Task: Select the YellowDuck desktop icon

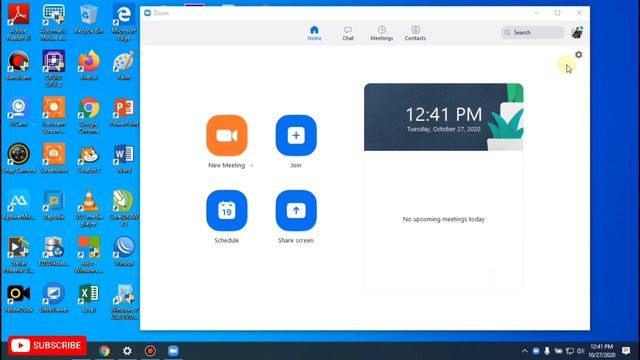Action: 19,298
